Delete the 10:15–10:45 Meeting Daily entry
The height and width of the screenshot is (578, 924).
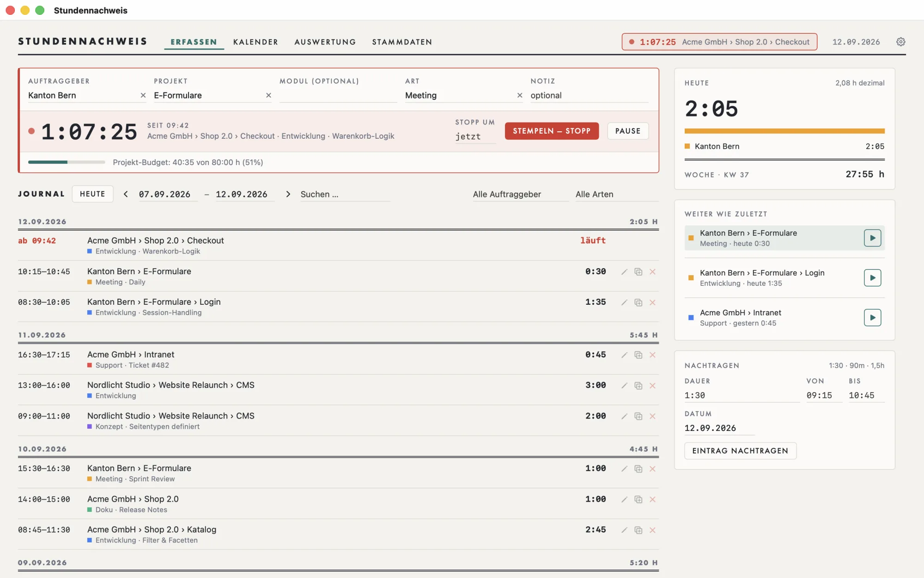(x=652, y=272)
